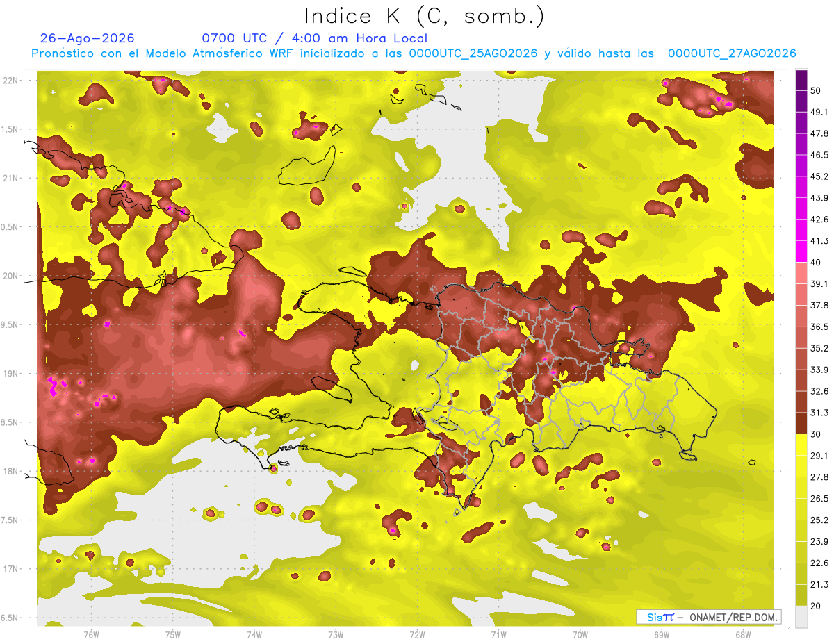This screenshot has width=834, height=644.
Task: Click the initialization time "0000UTC_25AGO2026"
Action: (x=473, y=53)
